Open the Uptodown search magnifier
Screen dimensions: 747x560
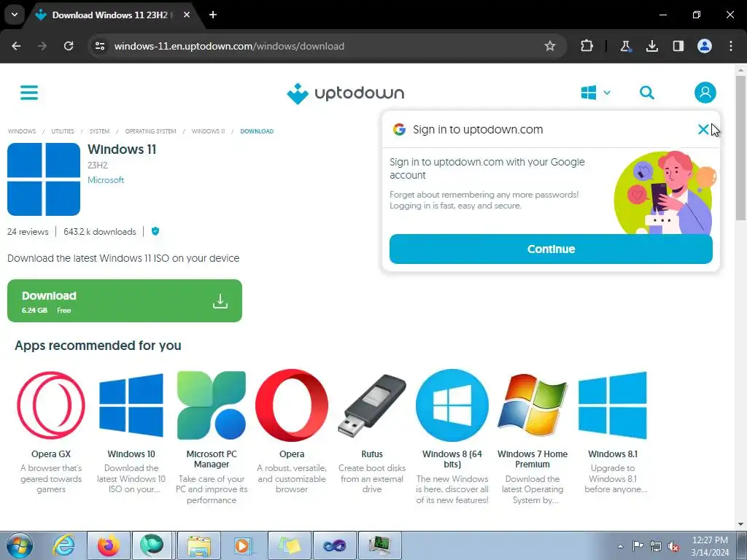[x=646, y=93]
